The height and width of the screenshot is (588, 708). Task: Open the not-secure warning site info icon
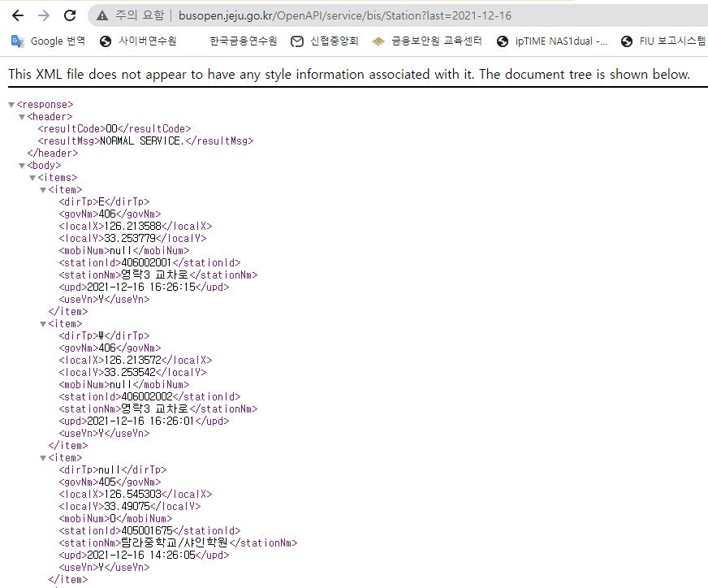[102, 15]
